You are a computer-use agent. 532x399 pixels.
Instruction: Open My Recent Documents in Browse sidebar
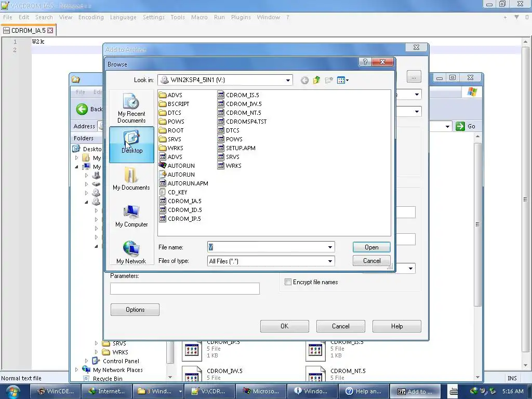pos(131,108)
